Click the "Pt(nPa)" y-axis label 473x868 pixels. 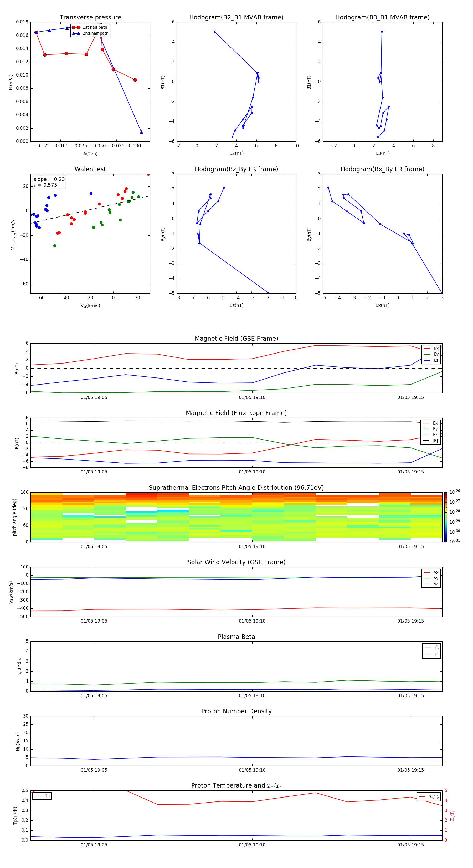[11, 82]
